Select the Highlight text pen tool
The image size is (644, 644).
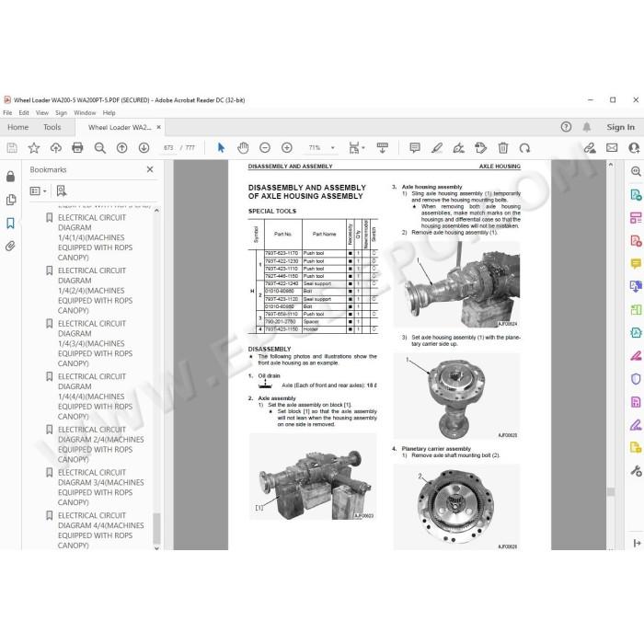pyautogui.click(x=437, y=148)
